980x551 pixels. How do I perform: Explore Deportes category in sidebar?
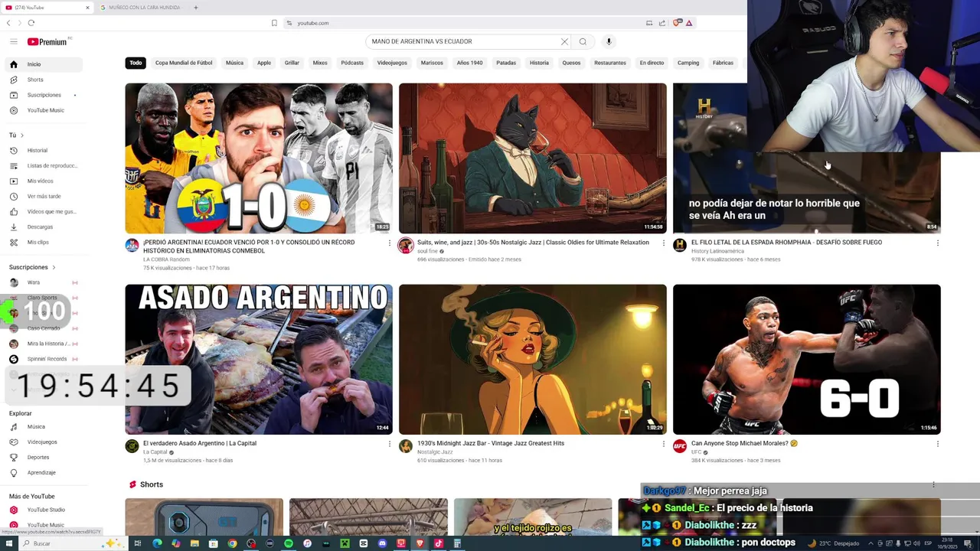pos(44,457)
